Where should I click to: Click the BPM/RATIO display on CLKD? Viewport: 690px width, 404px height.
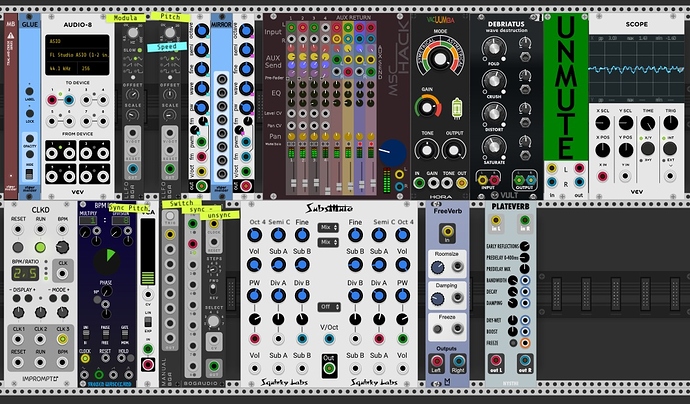[25, 273]
